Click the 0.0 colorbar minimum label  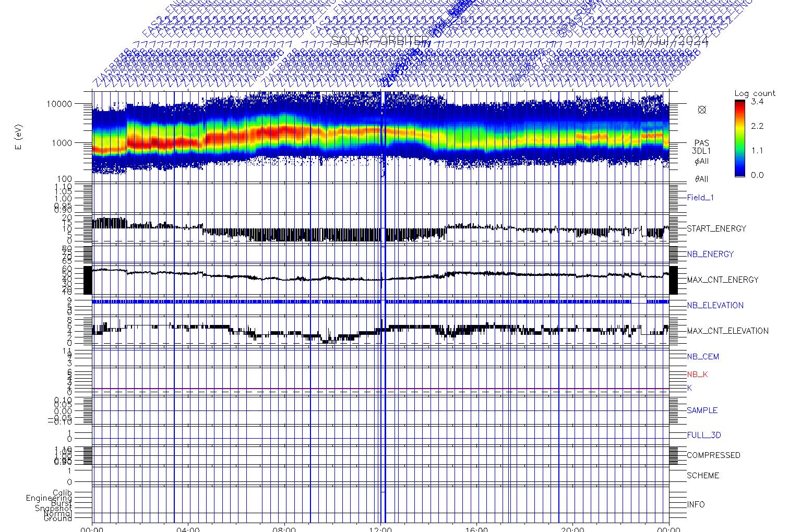(x=757, y=175)
